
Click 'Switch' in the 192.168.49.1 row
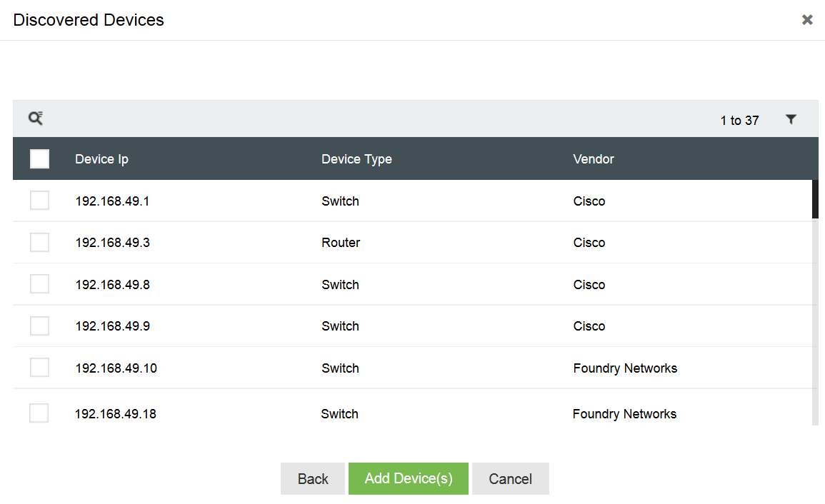coord(341,201)
